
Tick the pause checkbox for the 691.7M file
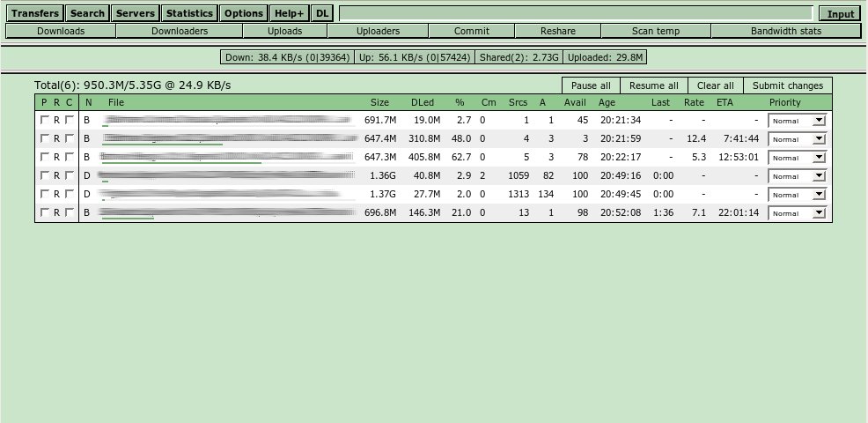45,120
